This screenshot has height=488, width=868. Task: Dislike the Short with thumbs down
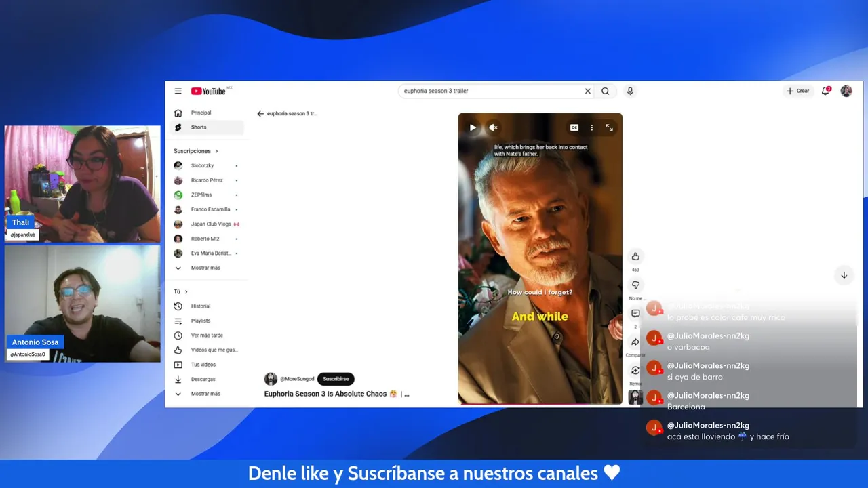pyautogui.click(x=635, y=285)
